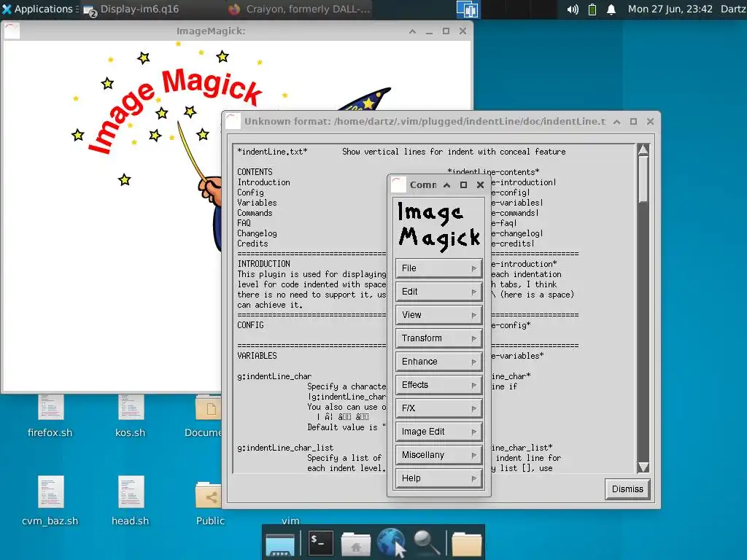Screen dimensions: 747x560
Task: Launch the terminal from dock
Action: 320,542
